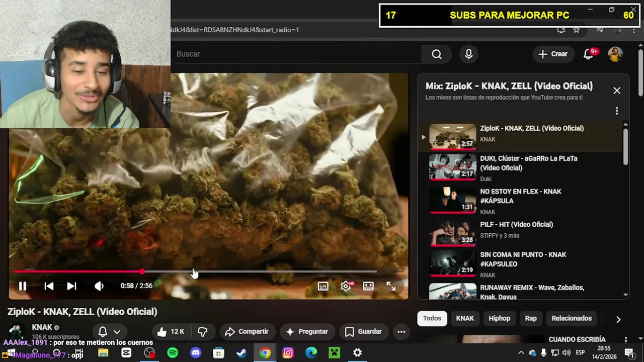The width and height of the screenshot is (644, 362).
Task: Open Microsoft Edge from the taskbar
Action: tap(311, 353)
